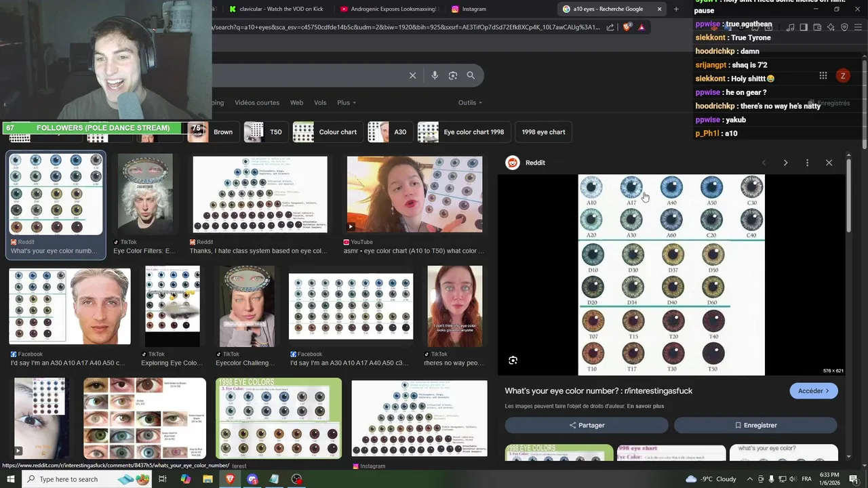Select the Eye color chart 1998 chip
Screen dimensions: 868x488
(464, 131)
